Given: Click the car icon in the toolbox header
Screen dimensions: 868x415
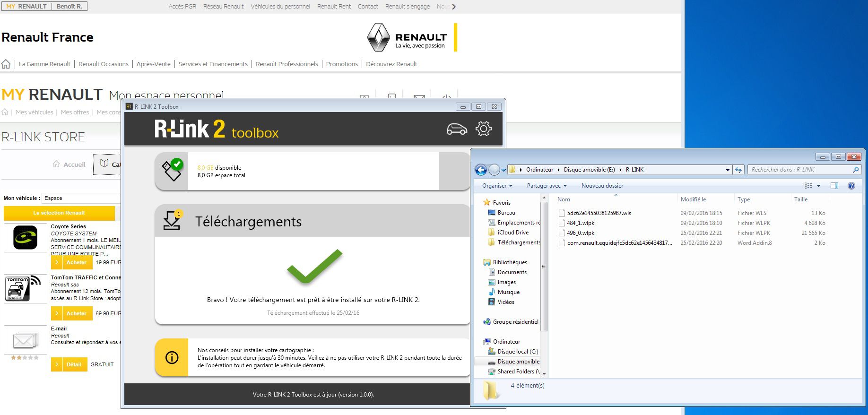Looking at the screenshot, I should pos(456,129).
